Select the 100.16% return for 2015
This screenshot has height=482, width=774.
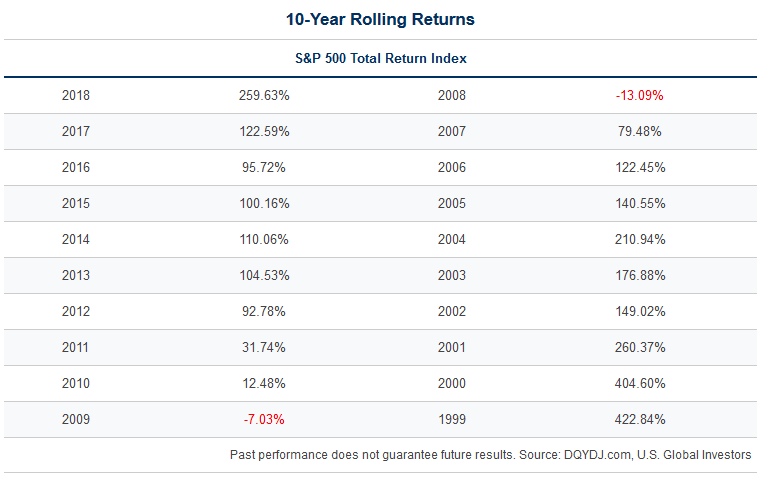tap(265, 204)
